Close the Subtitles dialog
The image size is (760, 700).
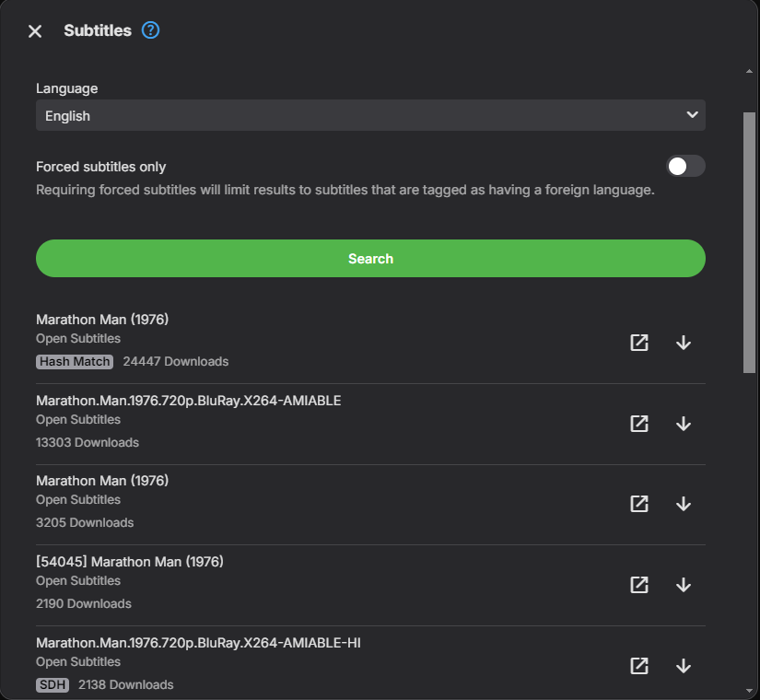[35, 31]
